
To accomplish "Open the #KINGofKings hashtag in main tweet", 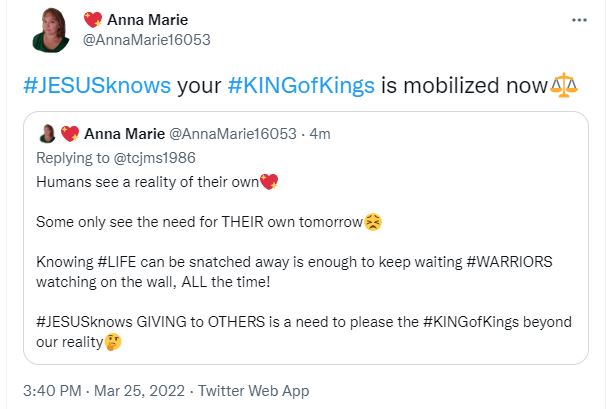I will click(302, 85).
